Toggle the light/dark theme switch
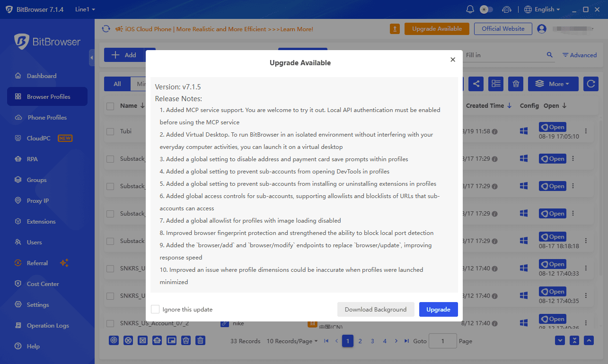Viewport: 608px width, 364px height. coord(486,9)
